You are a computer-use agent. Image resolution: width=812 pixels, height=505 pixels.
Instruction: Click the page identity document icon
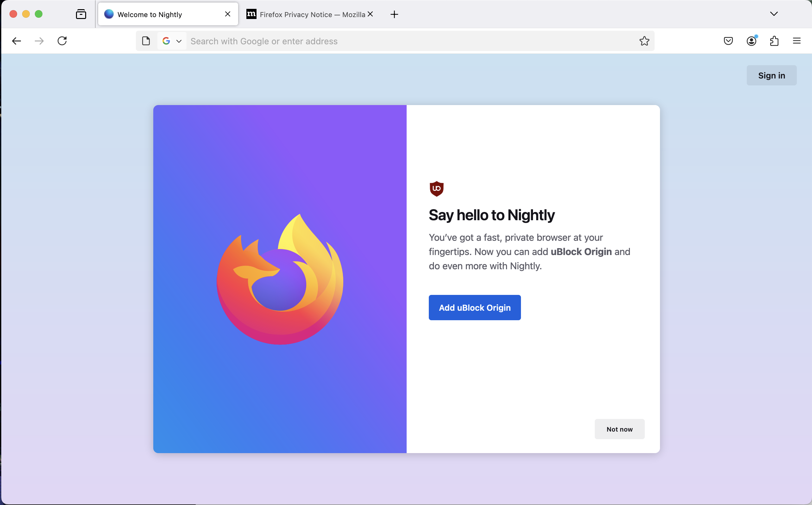coord(146,41)
